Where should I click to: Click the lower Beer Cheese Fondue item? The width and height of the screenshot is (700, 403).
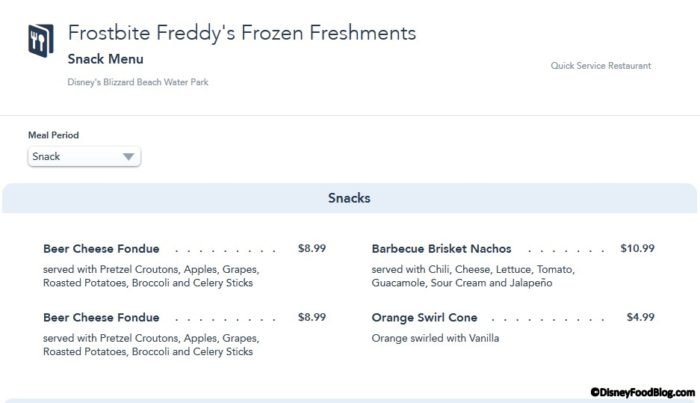pyautogui.click(x=101, y=317)
